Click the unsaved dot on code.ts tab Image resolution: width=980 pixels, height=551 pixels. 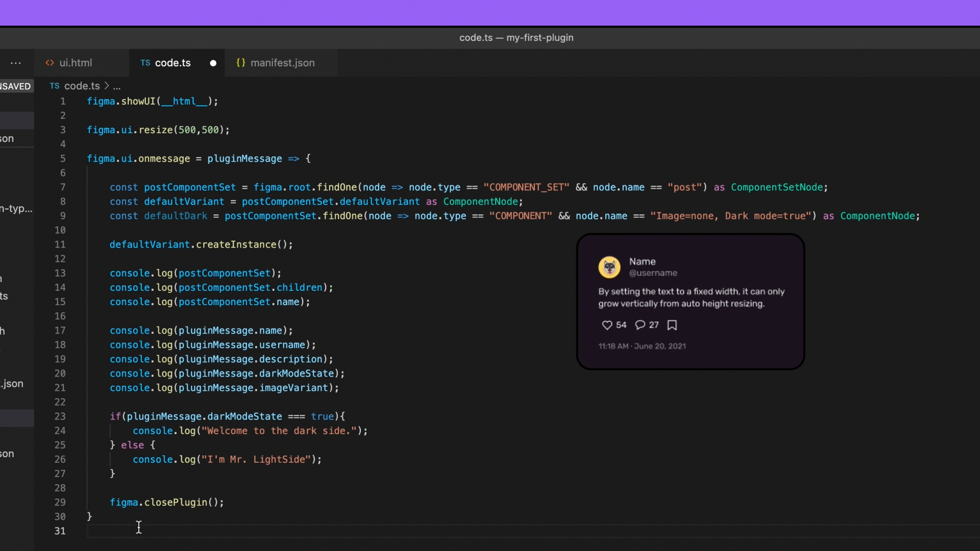(213, 63)
